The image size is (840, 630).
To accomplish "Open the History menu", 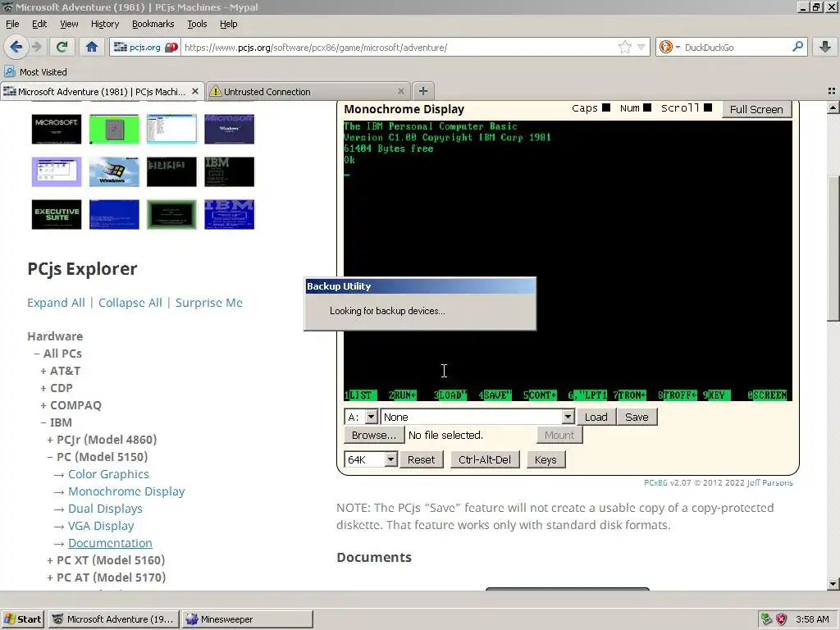I will coord(104,24).
